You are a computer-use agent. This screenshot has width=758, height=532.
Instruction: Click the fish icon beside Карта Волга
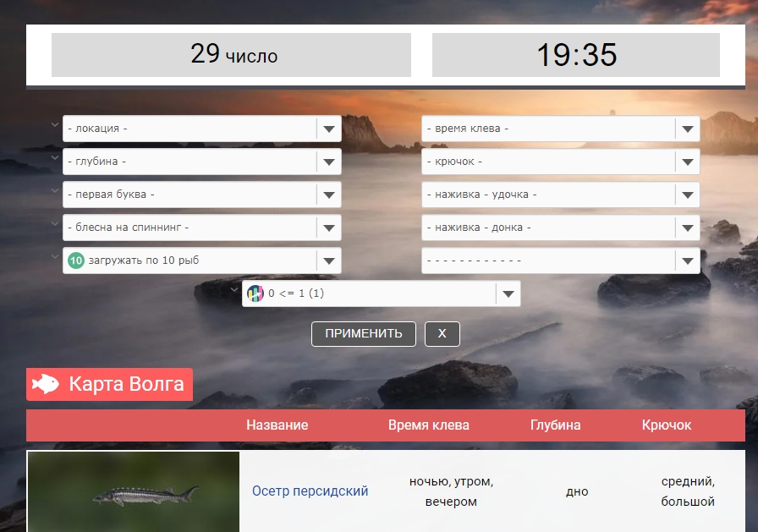tap(46, 384)
